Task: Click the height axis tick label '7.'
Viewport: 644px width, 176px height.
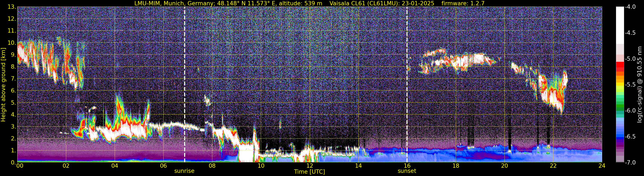Action: [13, 79]
